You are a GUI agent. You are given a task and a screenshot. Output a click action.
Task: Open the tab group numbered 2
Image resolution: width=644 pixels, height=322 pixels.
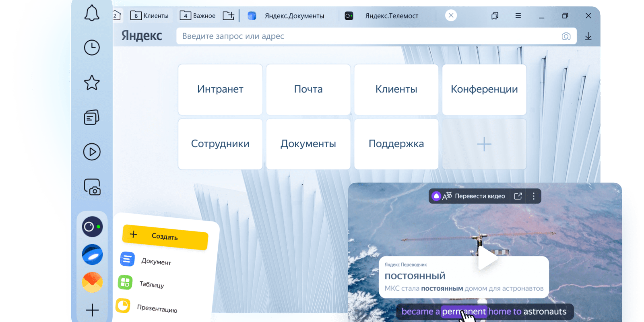click(x=117, y=16)
